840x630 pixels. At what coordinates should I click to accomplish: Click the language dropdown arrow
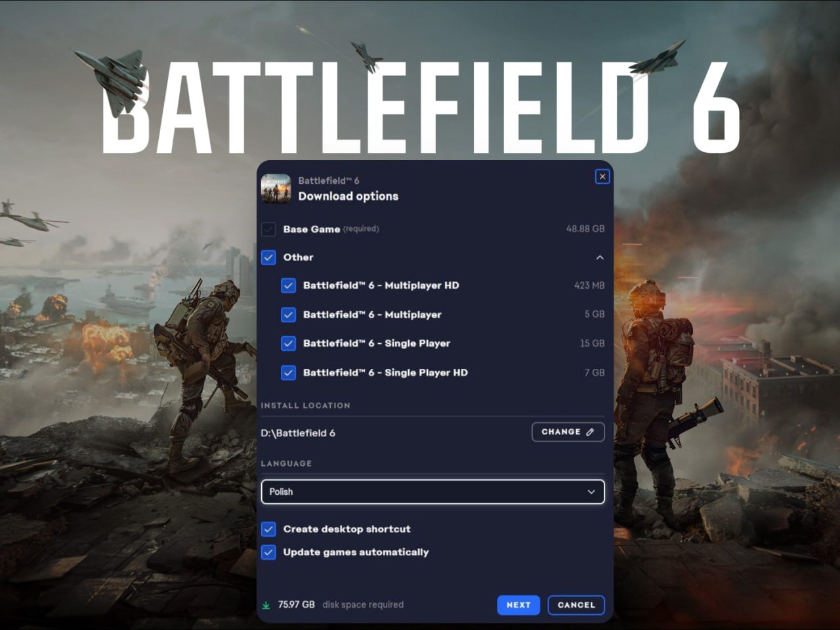(x=591, y=492)
